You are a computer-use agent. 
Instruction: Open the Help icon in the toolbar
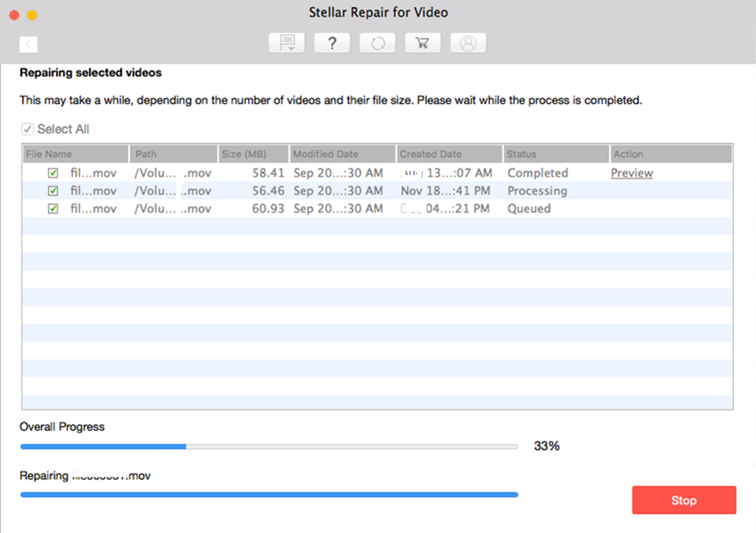click(332, 43)
